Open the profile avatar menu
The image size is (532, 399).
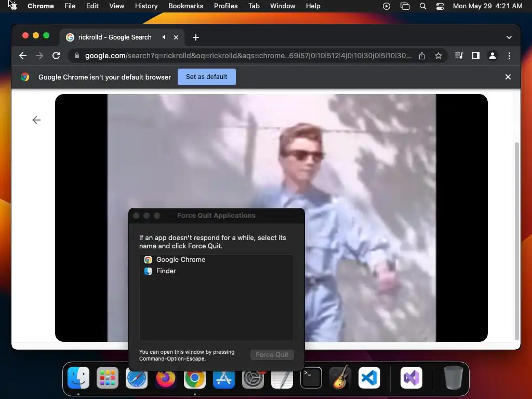493,56
